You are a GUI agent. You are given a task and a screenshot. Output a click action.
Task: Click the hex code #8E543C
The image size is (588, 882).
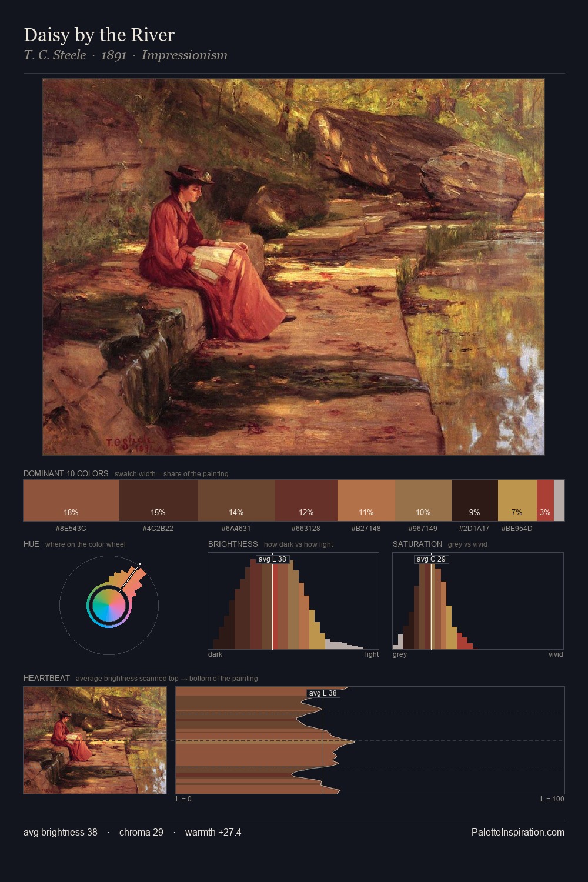coord(71,529)
